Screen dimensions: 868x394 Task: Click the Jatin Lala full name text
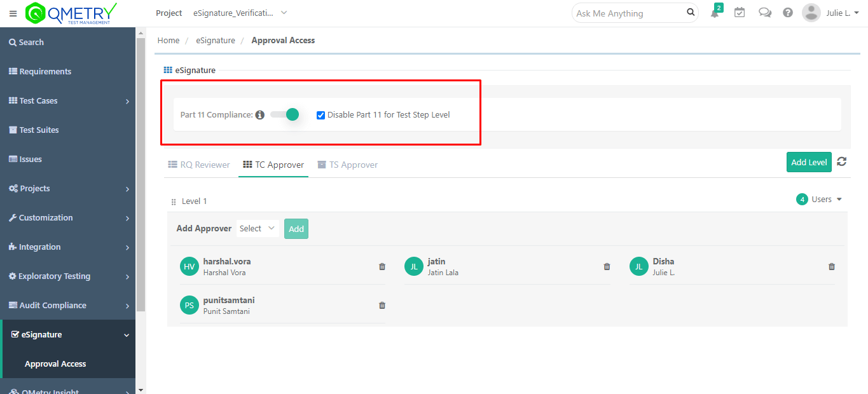pos(443,273)
